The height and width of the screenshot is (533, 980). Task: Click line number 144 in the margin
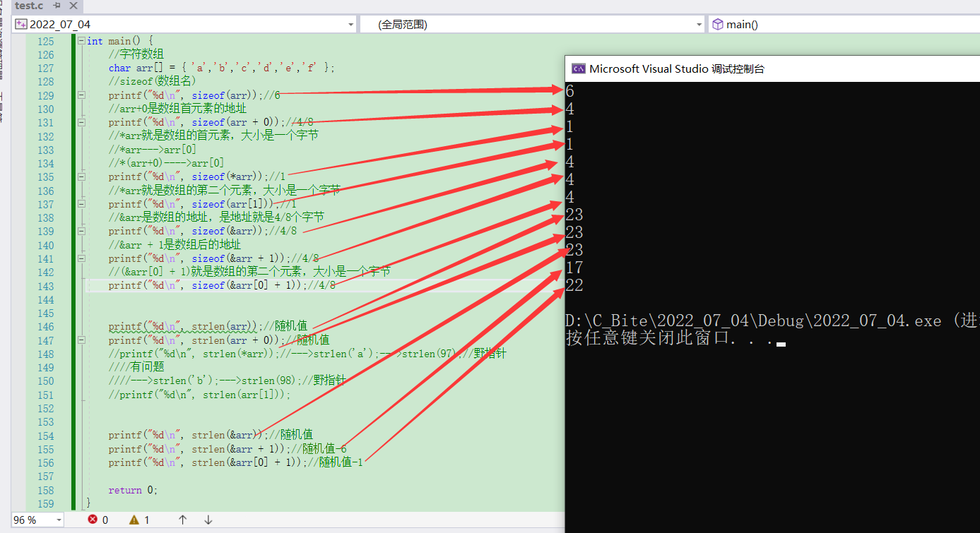[45, 299]
